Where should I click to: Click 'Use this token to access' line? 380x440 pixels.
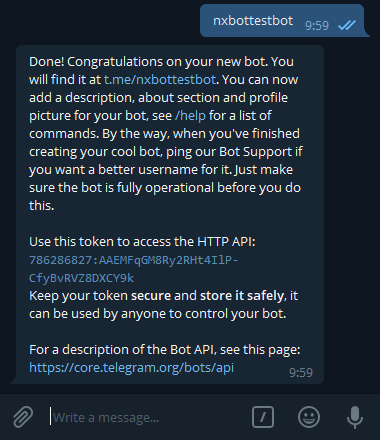[x=142, y=242]
